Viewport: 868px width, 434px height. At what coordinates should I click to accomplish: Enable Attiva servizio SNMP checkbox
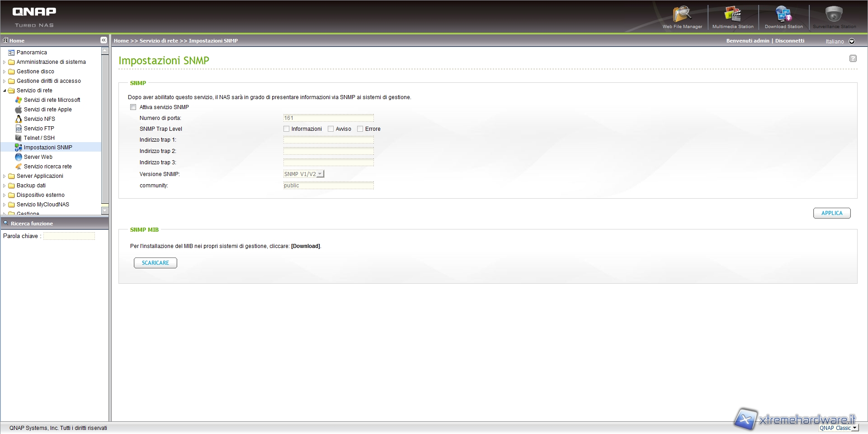pyautogui.click(x=133, y=107)
